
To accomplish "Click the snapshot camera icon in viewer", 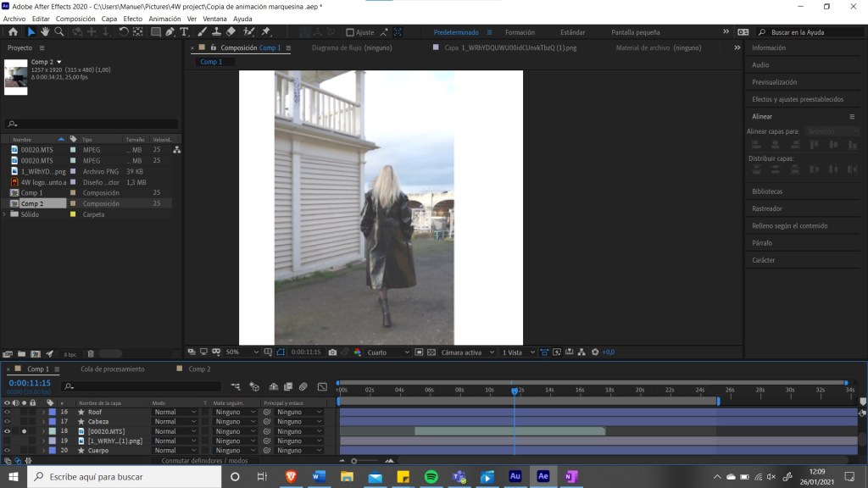I will [x=332, y=352].
